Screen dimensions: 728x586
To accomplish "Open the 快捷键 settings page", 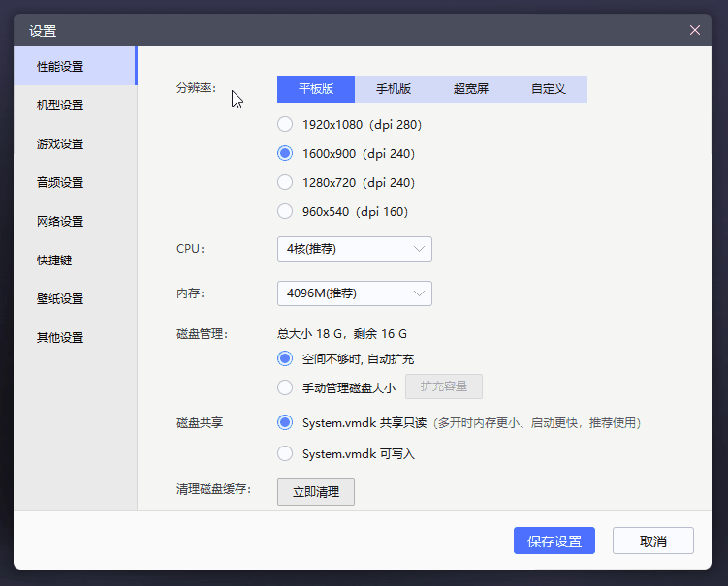I will pos(54,260).
